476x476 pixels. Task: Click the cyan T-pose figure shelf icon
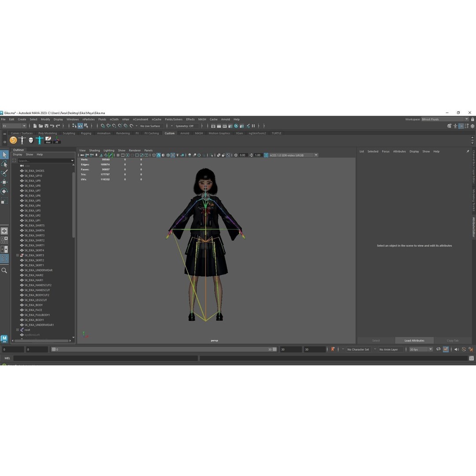coord(40,140)
